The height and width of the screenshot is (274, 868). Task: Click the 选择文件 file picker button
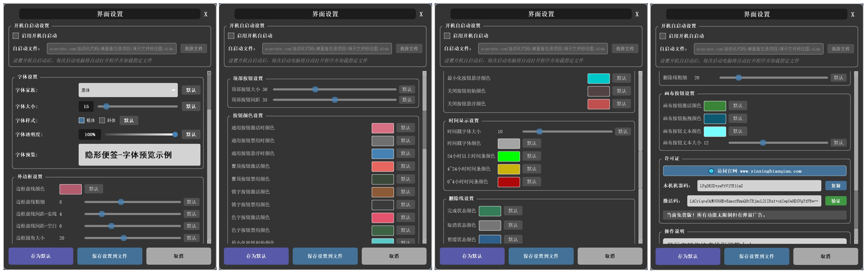(194, 48)
